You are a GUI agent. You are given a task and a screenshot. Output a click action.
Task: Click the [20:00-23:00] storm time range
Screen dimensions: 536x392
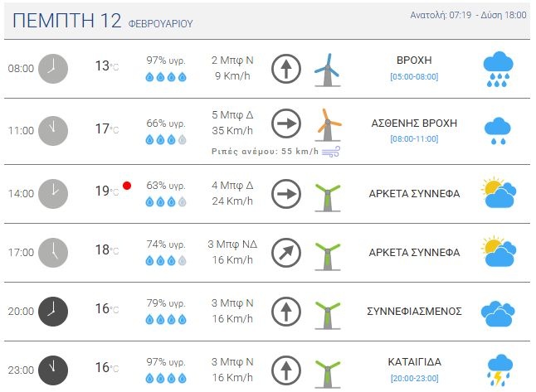(x=414, y=377)
